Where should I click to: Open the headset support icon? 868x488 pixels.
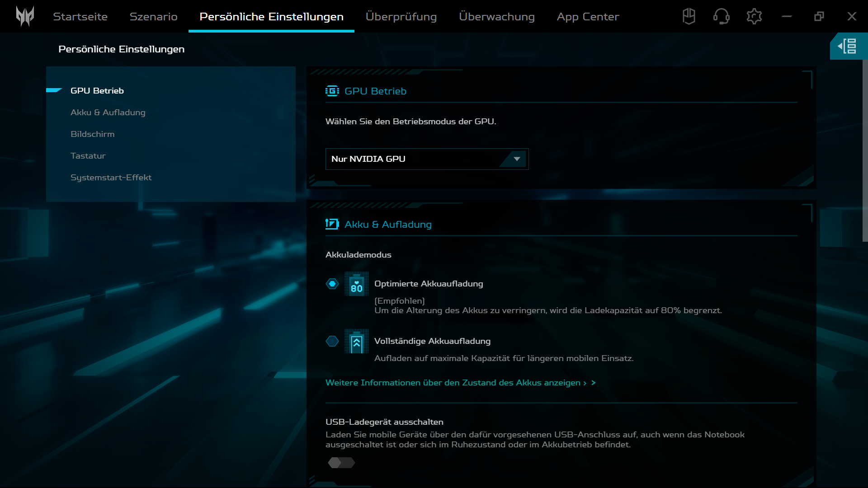point(721,16)
